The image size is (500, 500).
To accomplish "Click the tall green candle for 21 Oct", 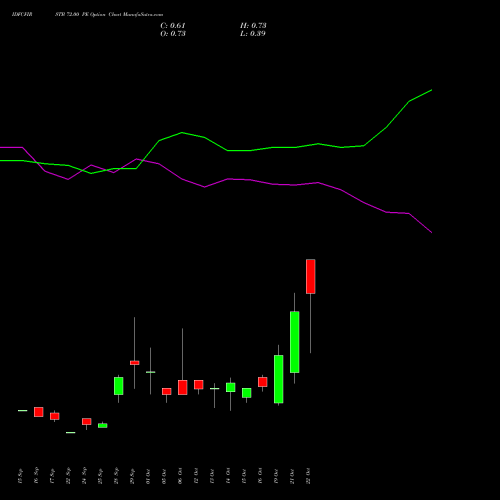I will 295,342.
